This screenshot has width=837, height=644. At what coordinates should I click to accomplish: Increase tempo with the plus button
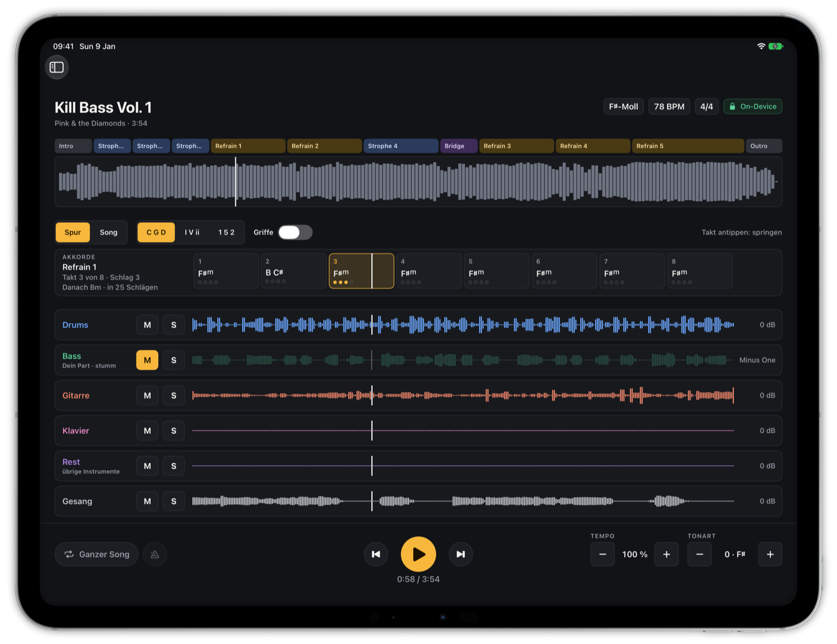pyautogui.click(x=666, y=554)
